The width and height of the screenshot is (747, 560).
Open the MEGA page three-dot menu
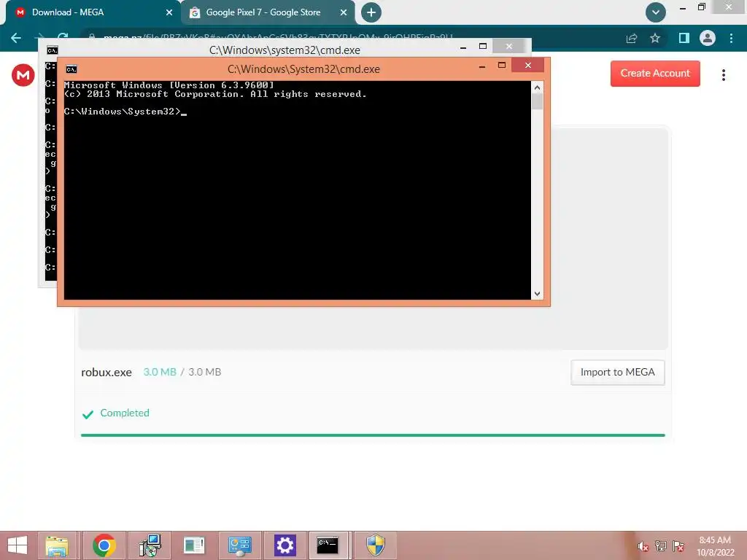pos(723,75)
